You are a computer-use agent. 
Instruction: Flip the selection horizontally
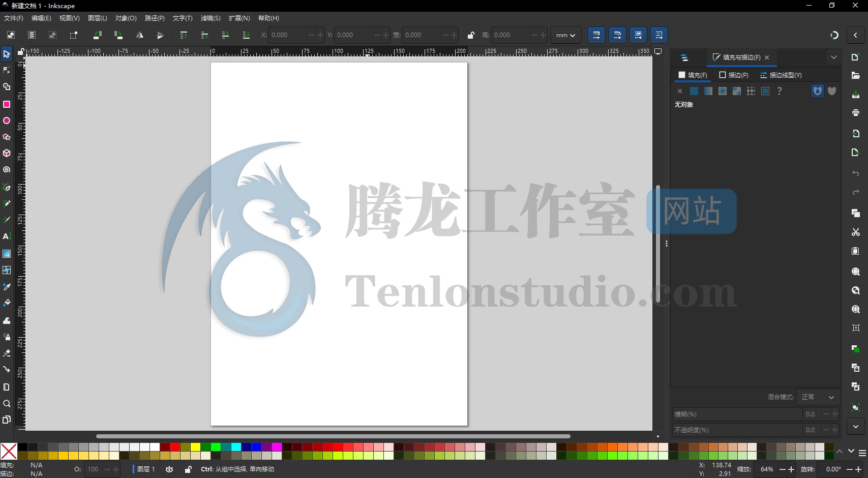point(140,35)
